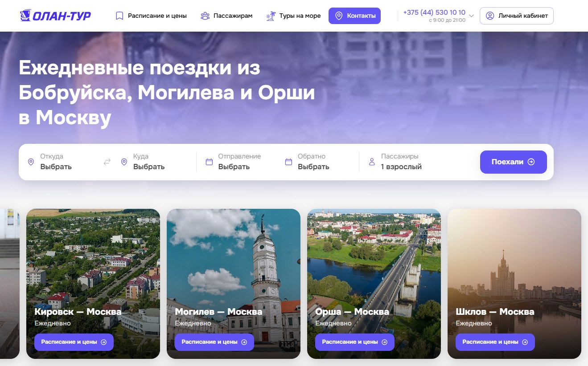The height and width of the screenshot is (366, 588).
Task: Click the Поехали search button
Action: tap(514, 162)
